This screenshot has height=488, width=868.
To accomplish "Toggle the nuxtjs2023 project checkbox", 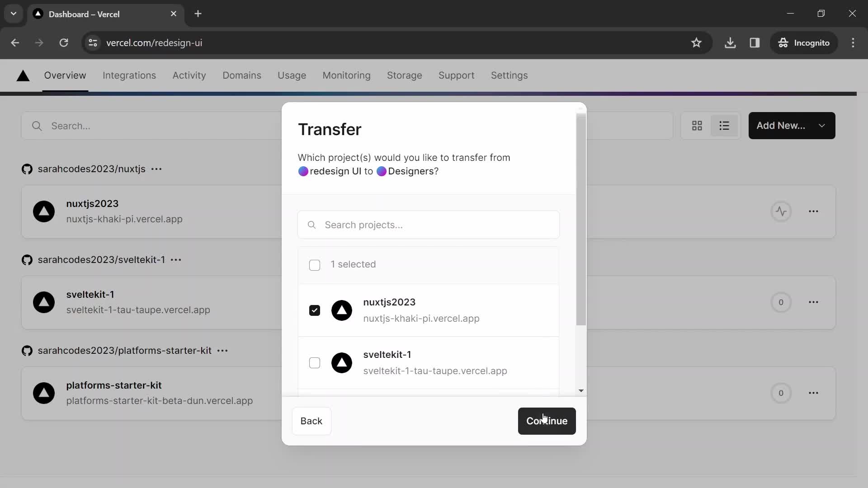I will 314,310.
